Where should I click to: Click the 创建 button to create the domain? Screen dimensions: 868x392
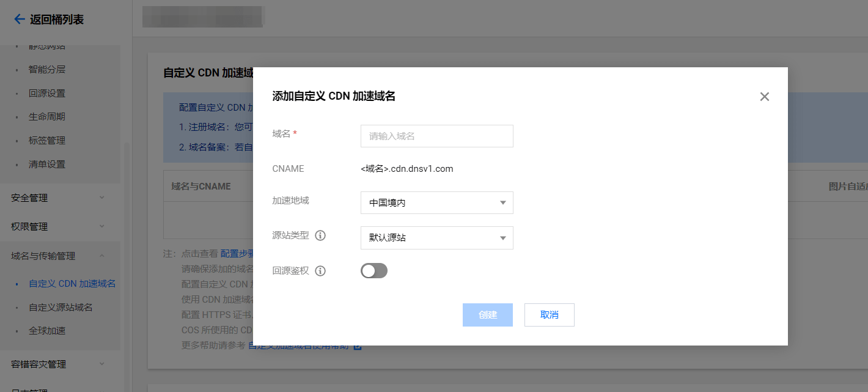pos(487,314)
